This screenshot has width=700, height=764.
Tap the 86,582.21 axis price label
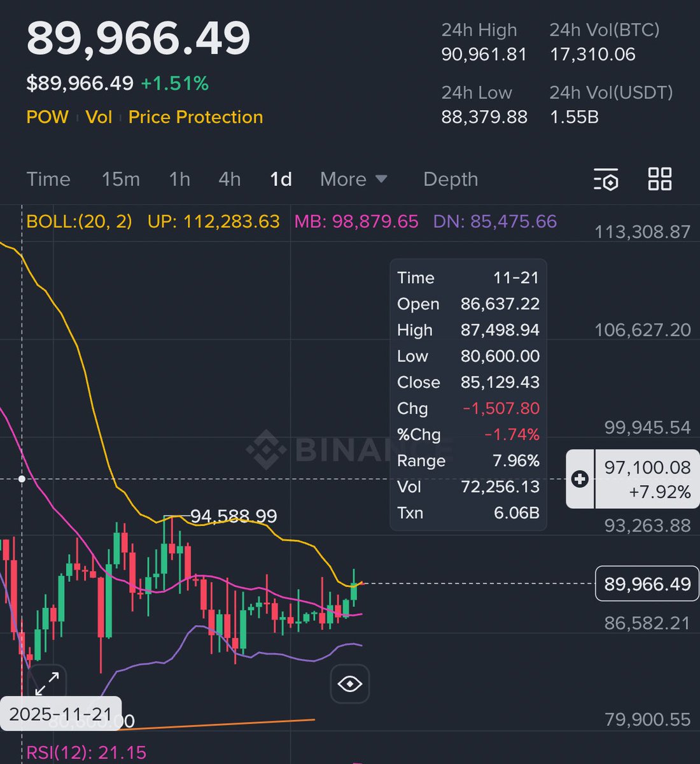[x=647, y=623]
